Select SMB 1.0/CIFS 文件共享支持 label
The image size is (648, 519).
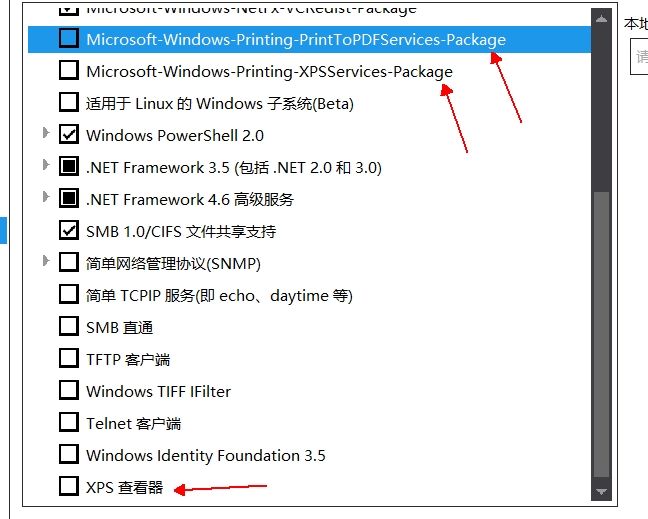181,232
